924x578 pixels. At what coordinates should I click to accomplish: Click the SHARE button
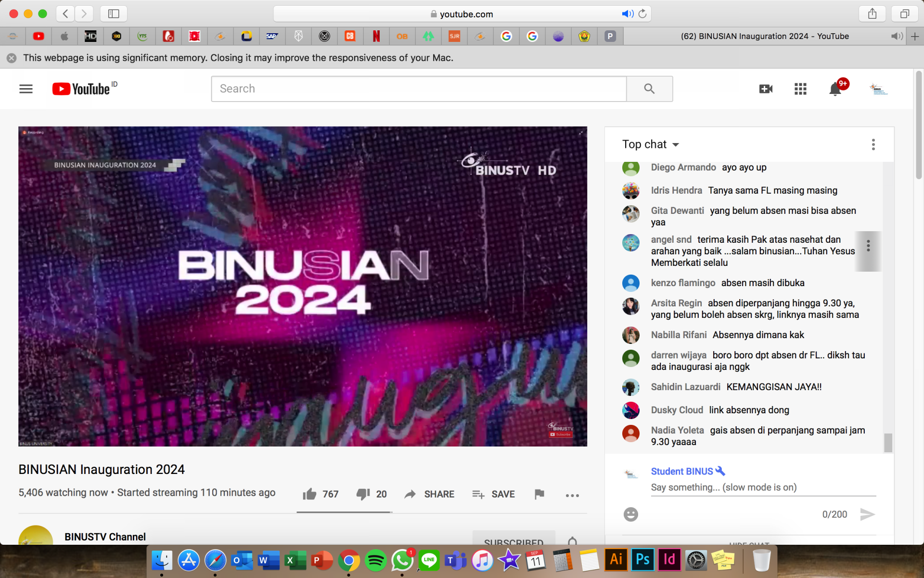click(x=428, y=494)
